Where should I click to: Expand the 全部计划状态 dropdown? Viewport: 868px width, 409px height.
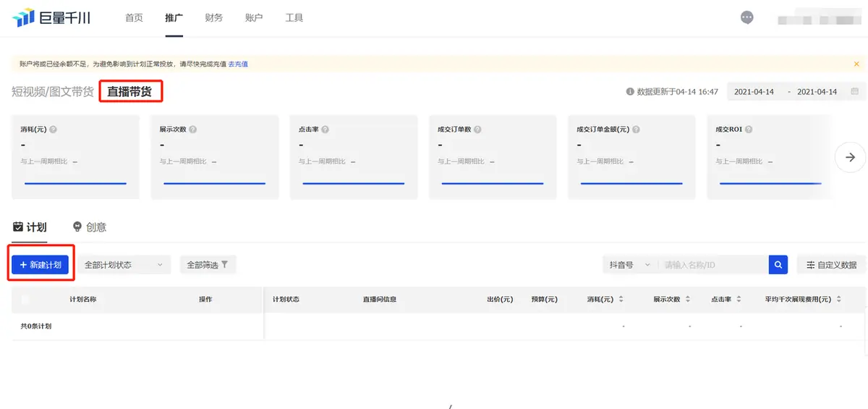[124, 265]
